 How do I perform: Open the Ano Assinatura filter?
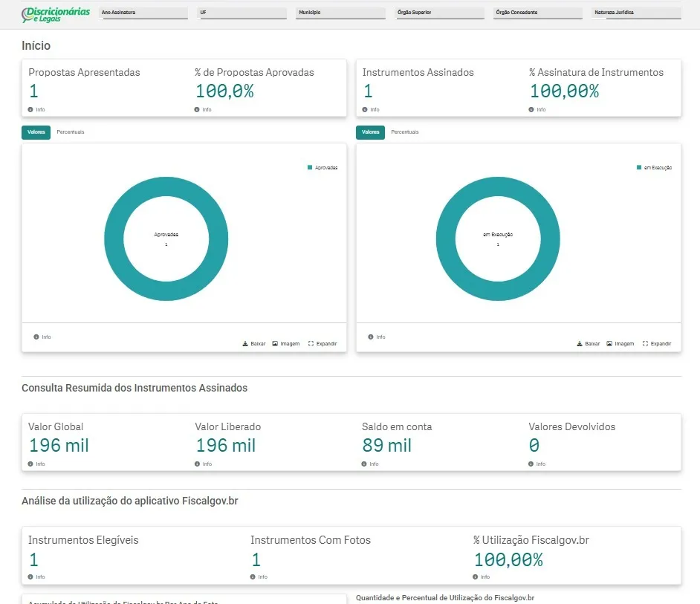click(143, 13)
